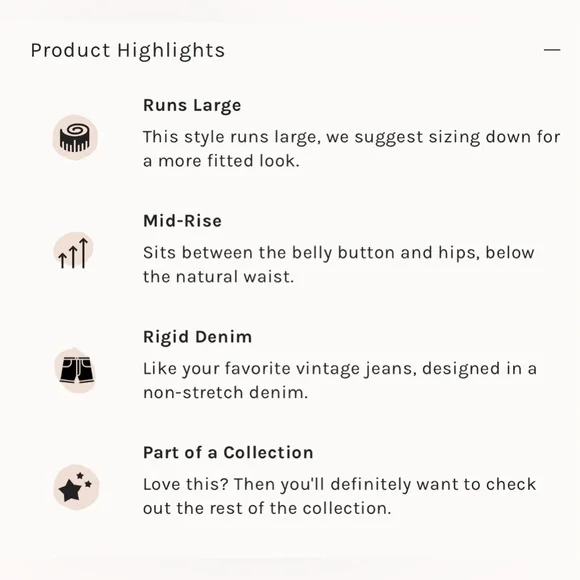The image size is (580, 580).
Task: Click the measuring tape icon
Action: [75, 138]
